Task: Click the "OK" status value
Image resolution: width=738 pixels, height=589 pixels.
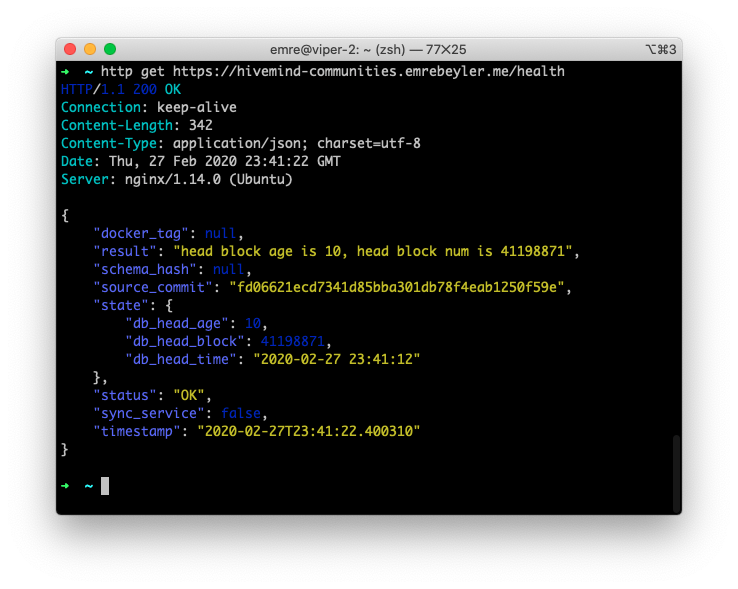Action: pos(189,395)
